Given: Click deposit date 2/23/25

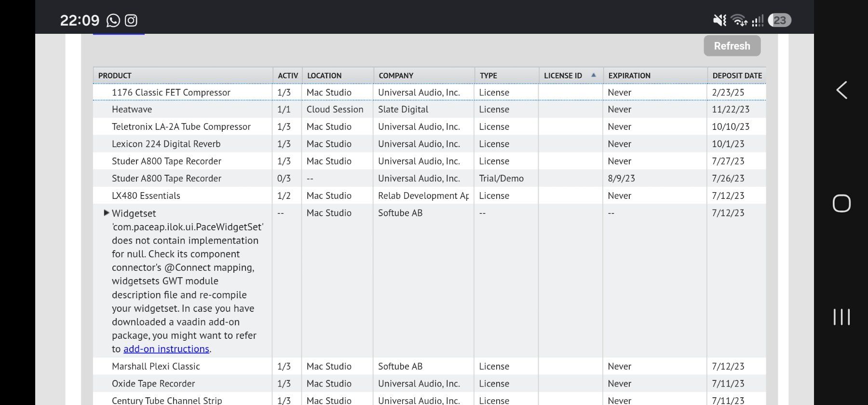Looking at the screenshot, I should [728, 92].
